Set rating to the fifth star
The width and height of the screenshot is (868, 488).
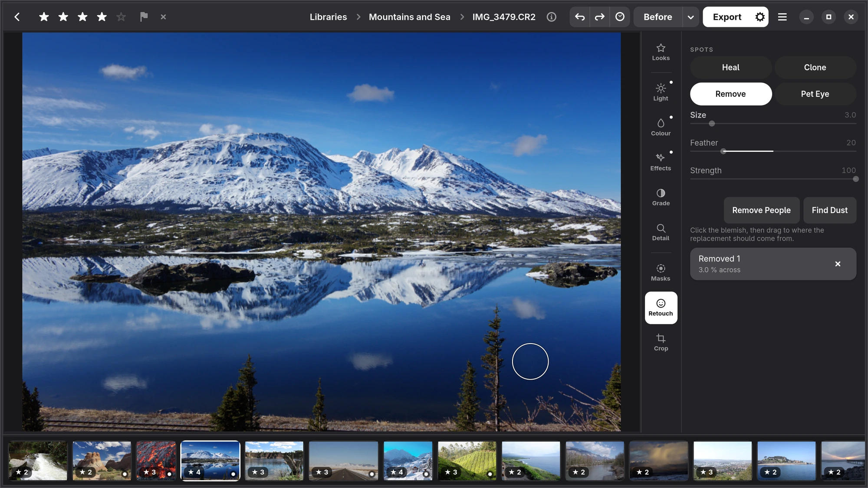coord(121,17)
